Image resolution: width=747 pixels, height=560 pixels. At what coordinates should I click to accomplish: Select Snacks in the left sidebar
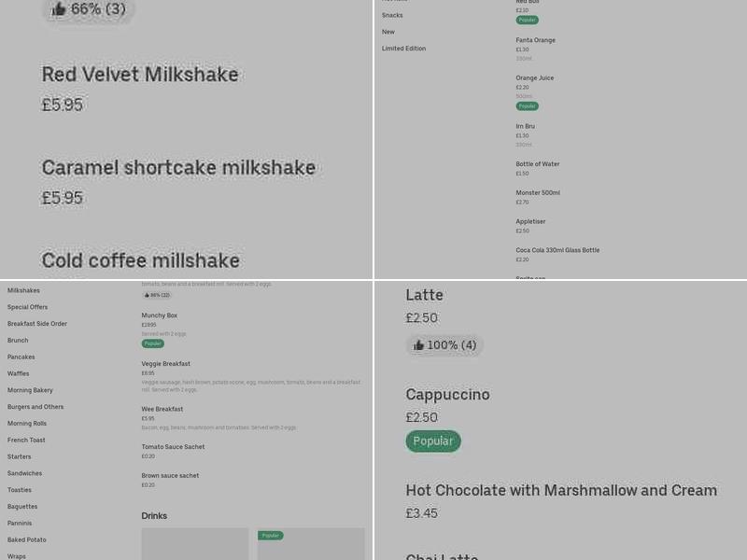pos(392,14)
